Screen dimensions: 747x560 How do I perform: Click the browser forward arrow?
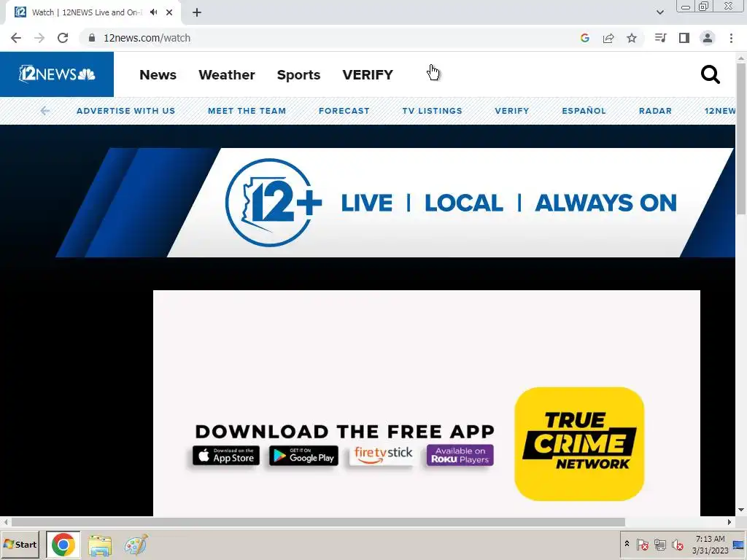coord(39,38)
